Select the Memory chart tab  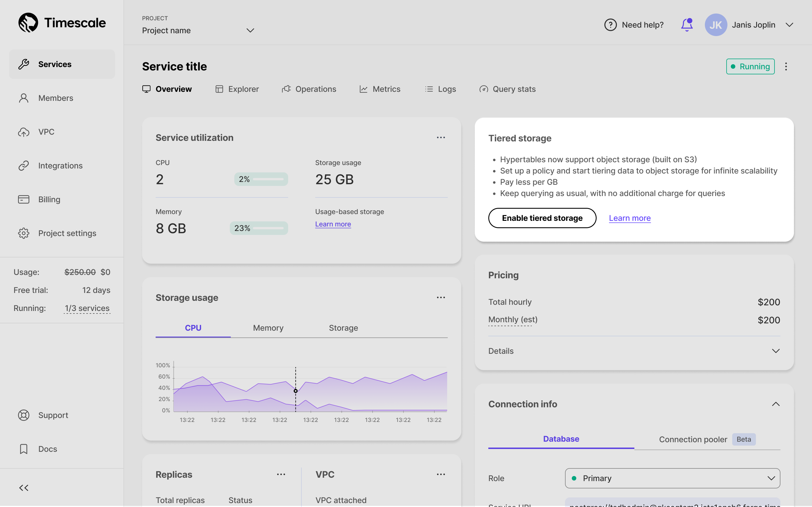268,328
